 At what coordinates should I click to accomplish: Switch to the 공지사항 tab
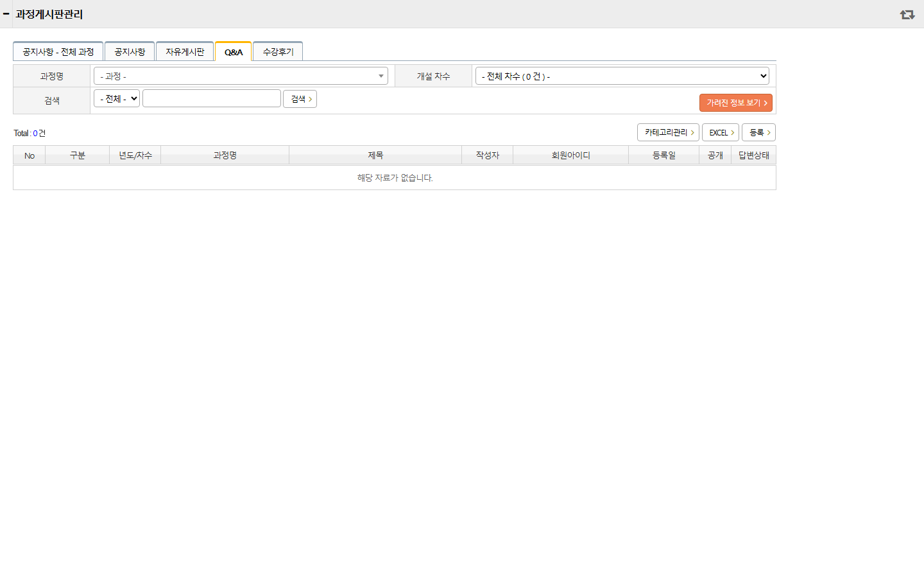point(130,51)
